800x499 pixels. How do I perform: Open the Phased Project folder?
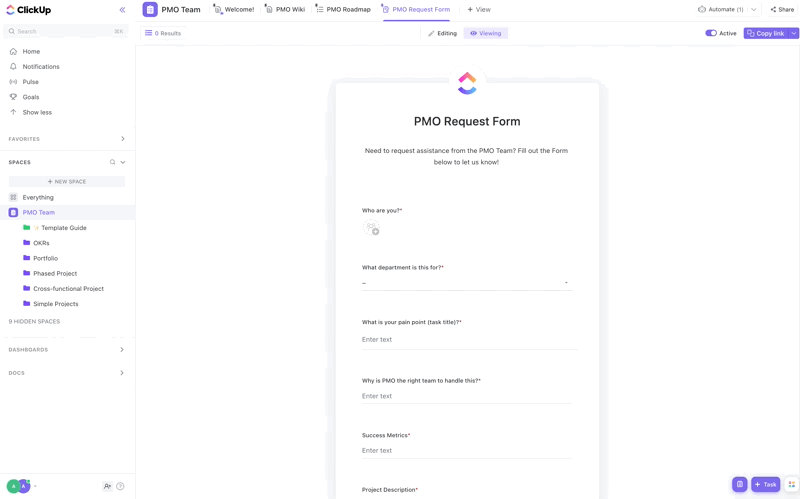[55, 273]
